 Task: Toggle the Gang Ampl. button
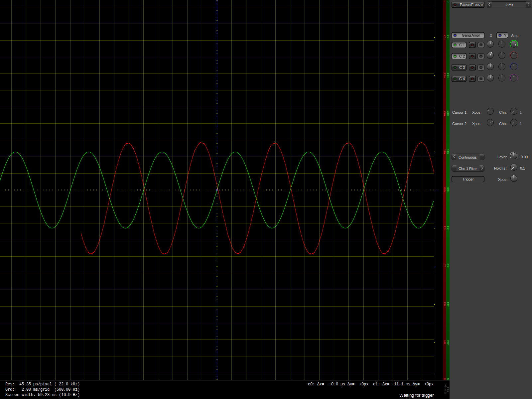[468, 35]
